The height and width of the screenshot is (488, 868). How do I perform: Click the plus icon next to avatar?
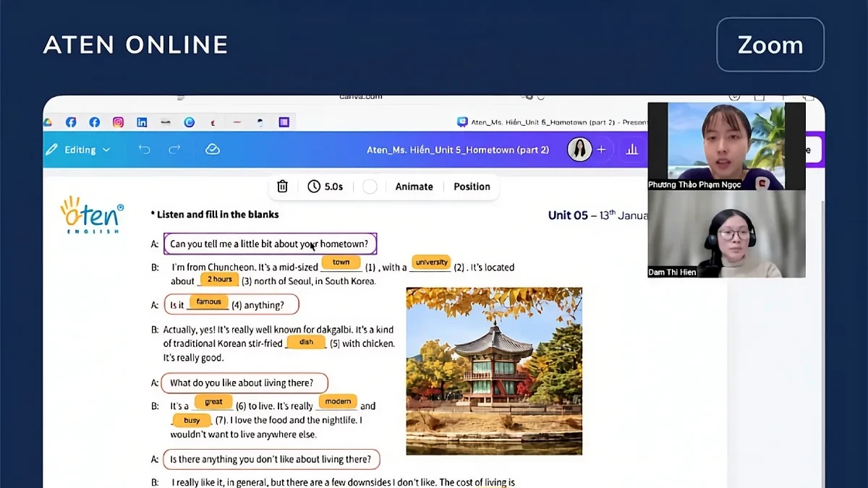[601, 150]
